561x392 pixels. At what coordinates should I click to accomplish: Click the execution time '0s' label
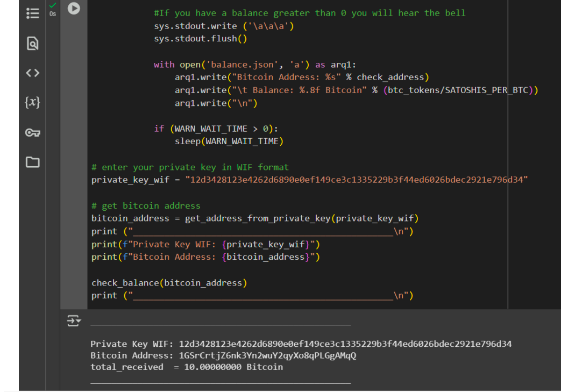[53, 14]
